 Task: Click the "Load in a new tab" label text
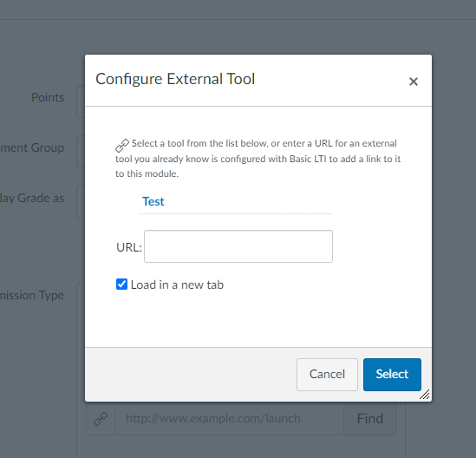(177, 285)
